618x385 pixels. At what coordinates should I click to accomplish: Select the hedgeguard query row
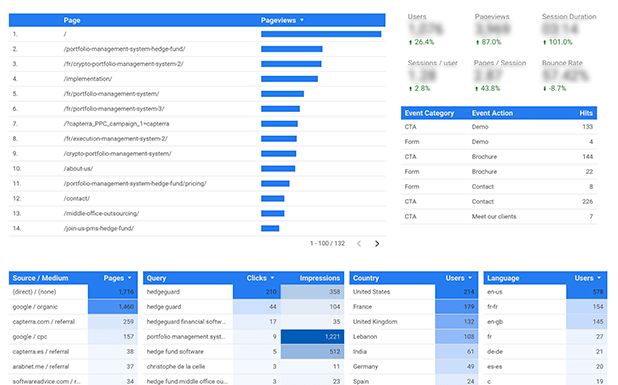click(x=243, y=292)
